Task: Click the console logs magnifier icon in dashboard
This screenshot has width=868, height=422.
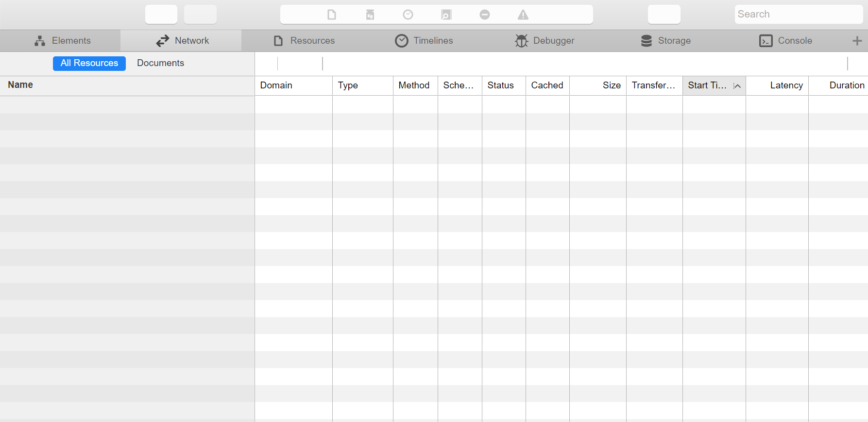Action: click(446, 15)
